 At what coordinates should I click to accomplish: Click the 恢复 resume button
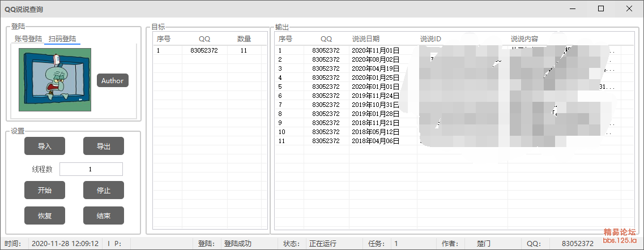click(x=45, y=215)
